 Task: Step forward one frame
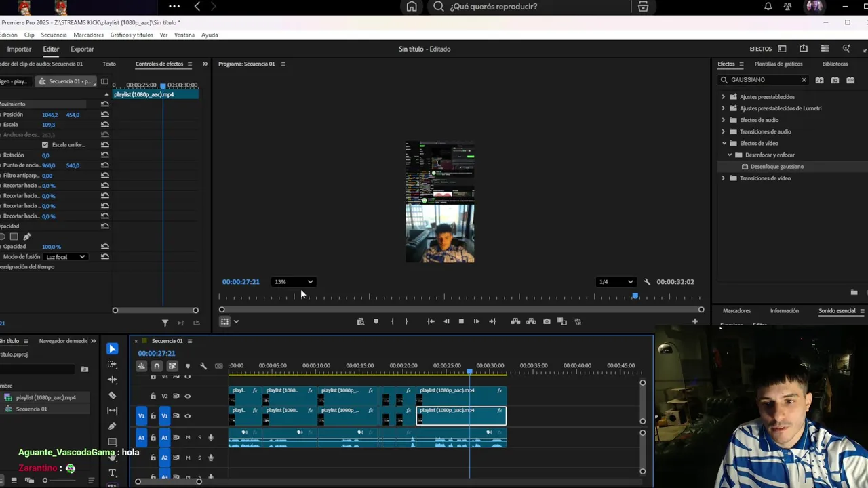tap(476, 321)
